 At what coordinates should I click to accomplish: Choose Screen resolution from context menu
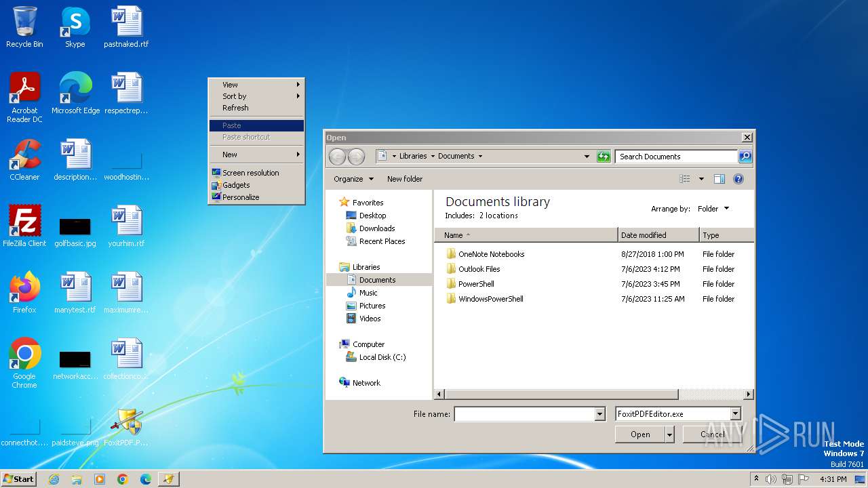[256, 173]
